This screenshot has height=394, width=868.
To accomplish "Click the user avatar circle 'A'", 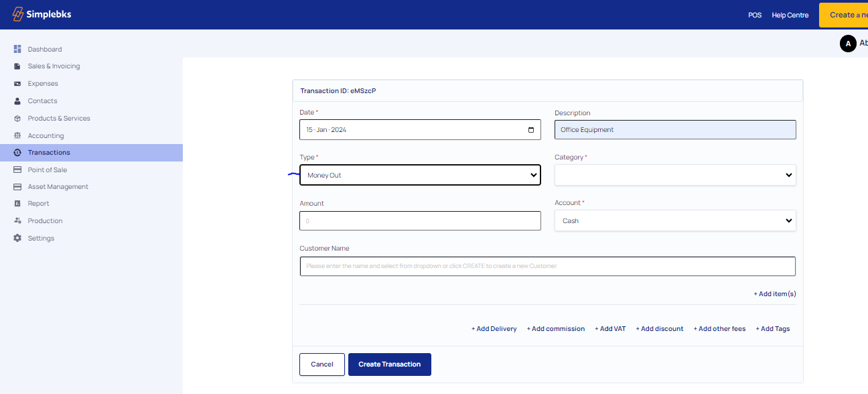I will click(x=848, y=44).
